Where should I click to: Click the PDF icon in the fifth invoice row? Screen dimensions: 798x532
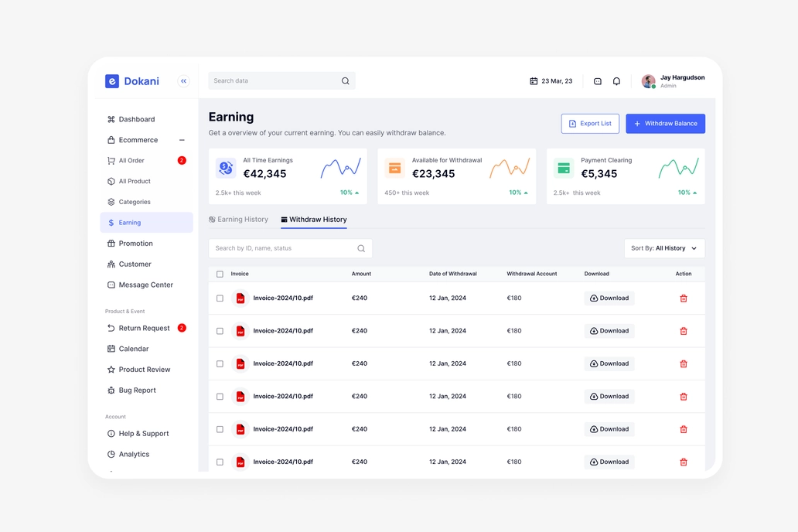click(x=240, y=429)
